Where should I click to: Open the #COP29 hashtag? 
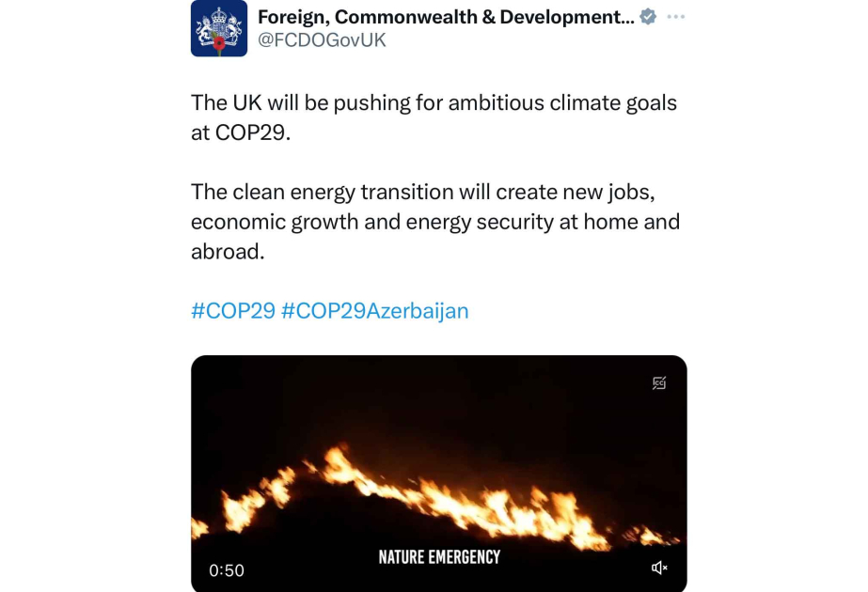coord(232,311)
